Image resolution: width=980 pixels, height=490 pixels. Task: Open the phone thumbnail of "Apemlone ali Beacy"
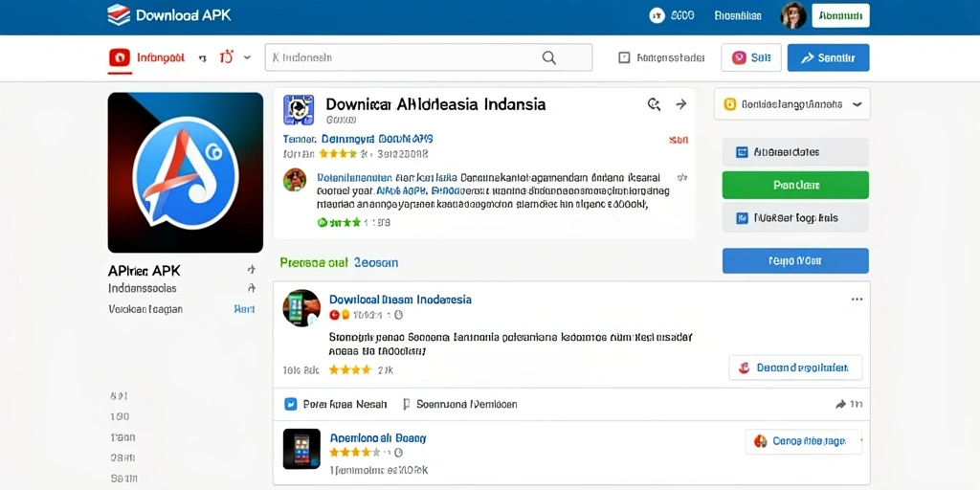301,449
